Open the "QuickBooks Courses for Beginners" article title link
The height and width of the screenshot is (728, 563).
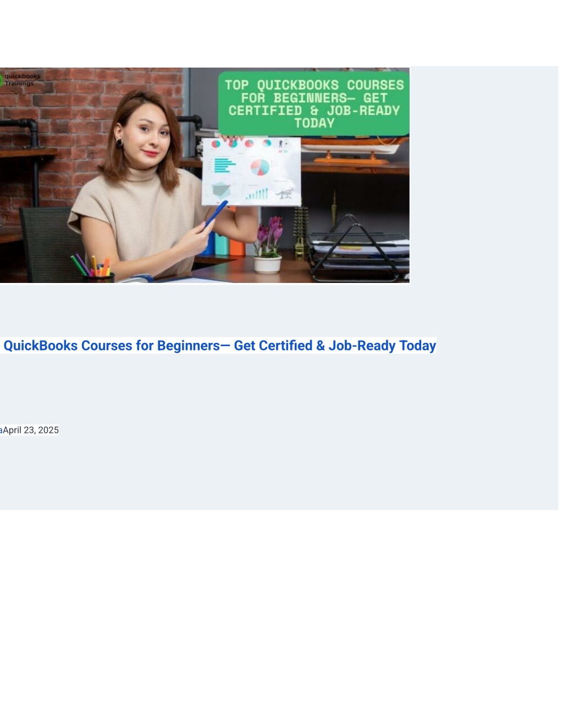(x=219, y=346)
